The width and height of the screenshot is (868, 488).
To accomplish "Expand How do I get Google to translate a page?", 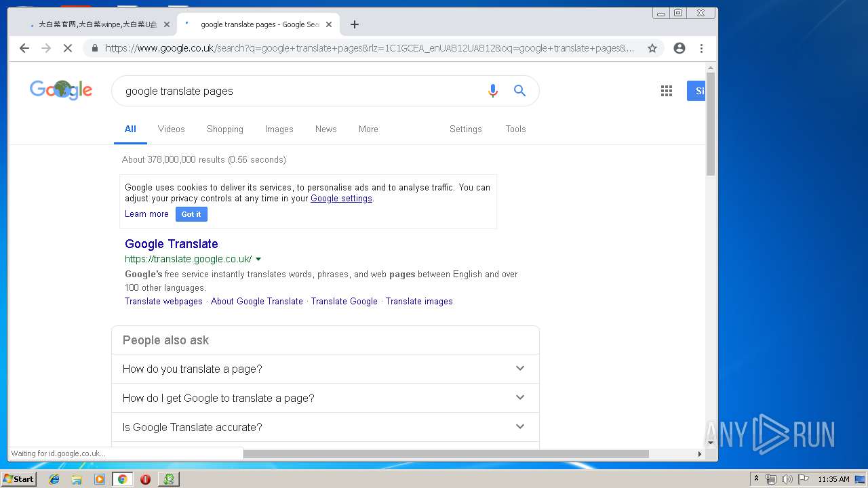I will (x=325, y=398).
